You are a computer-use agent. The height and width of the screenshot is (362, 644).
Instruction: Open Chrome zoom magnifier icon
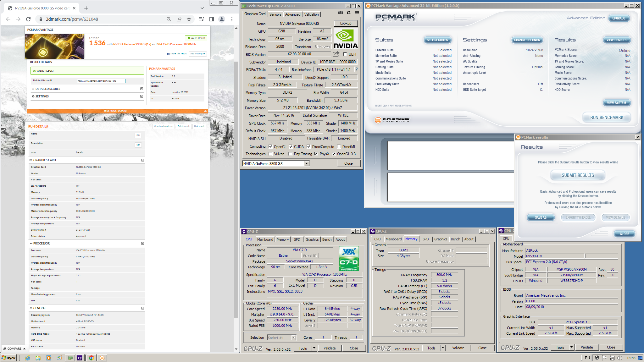tap(169, 19)
